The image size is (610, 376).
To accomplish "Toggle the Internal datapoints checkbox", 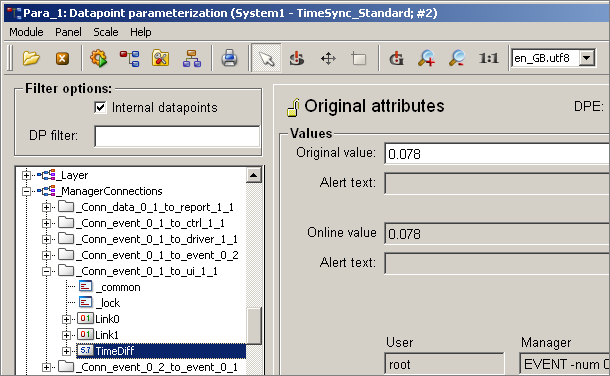I will pos(100,107).
